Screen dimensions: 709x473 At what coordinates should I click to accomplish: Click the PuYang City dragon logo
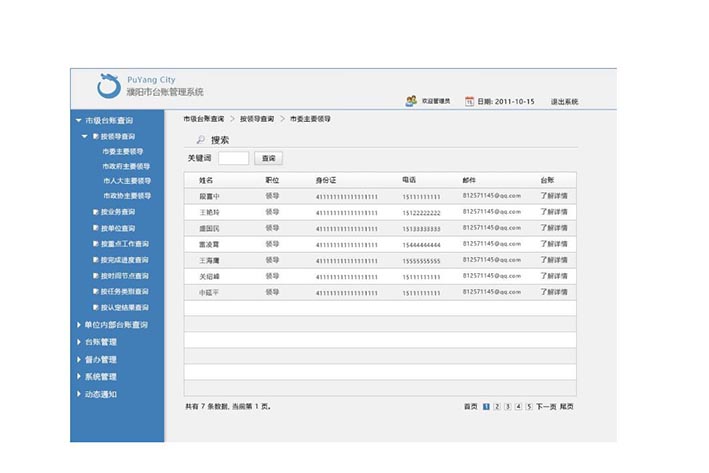tap(109, 85)
